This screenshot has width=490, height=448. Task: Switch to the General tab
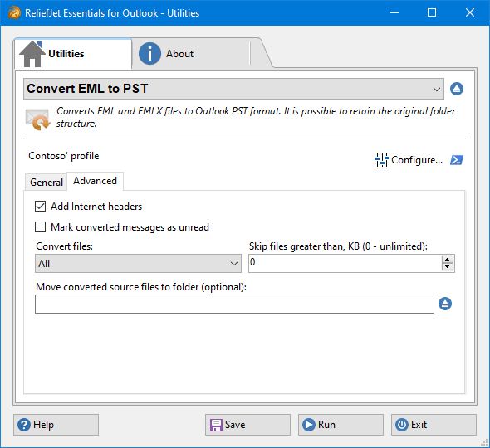pyautogui.click(x=47, y=182)
